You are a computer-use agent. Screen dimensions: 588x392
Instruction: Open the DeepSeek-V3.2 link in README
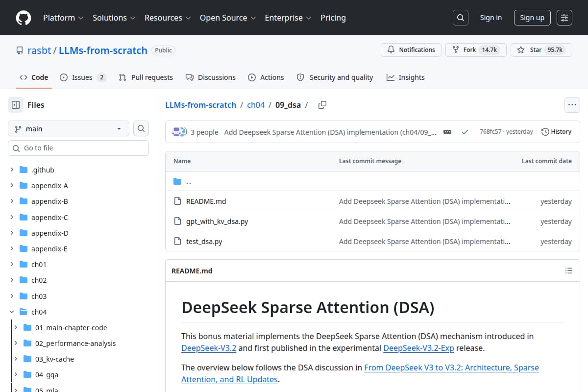click(x=209, y=348)
